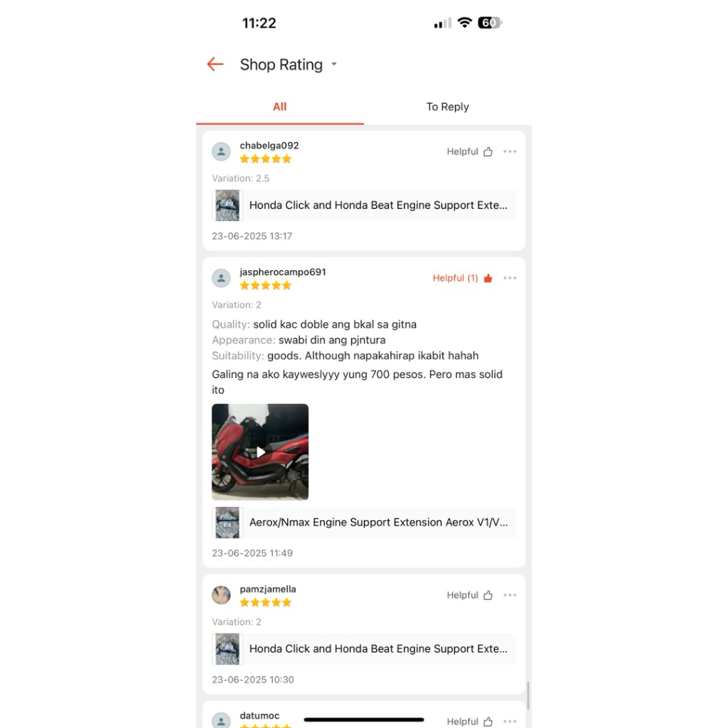Tap jaspherocampo691's profile avatar
This screenshot has width=728, height=728.
221,278
